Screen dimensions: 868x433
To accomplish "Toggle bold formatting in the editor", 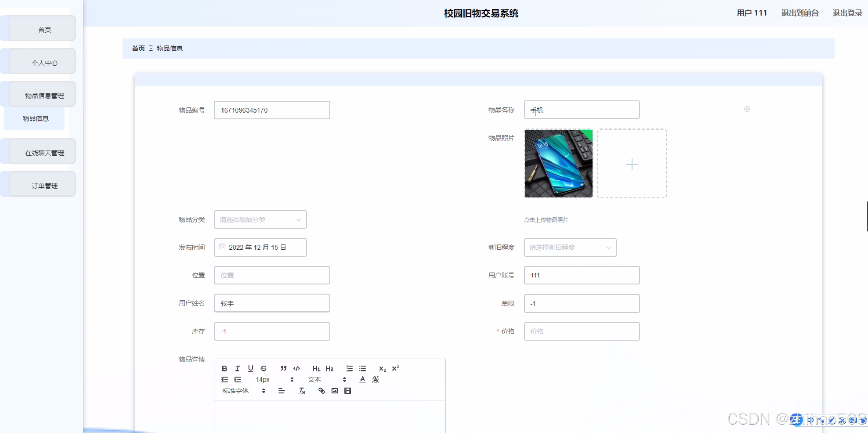I will coord(225,368).
